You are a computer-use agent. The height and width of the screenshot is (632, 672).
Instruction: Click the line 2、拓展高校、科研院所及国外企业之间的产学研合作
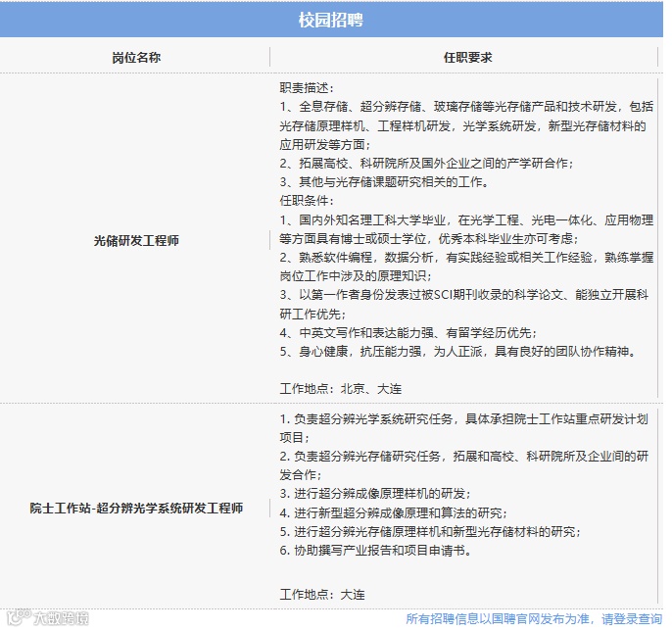427,164
